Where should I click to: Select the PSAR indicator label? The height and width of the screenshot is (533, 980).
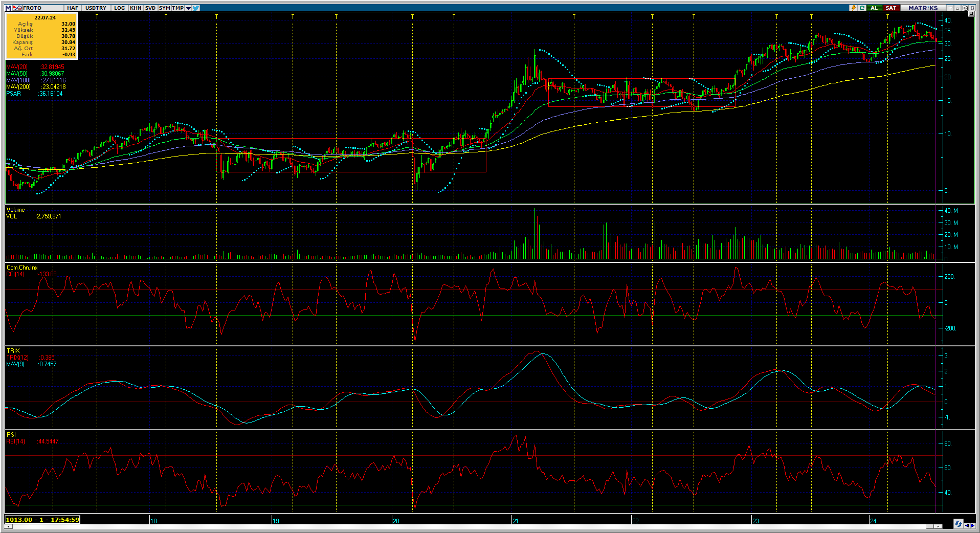point(14,94)
